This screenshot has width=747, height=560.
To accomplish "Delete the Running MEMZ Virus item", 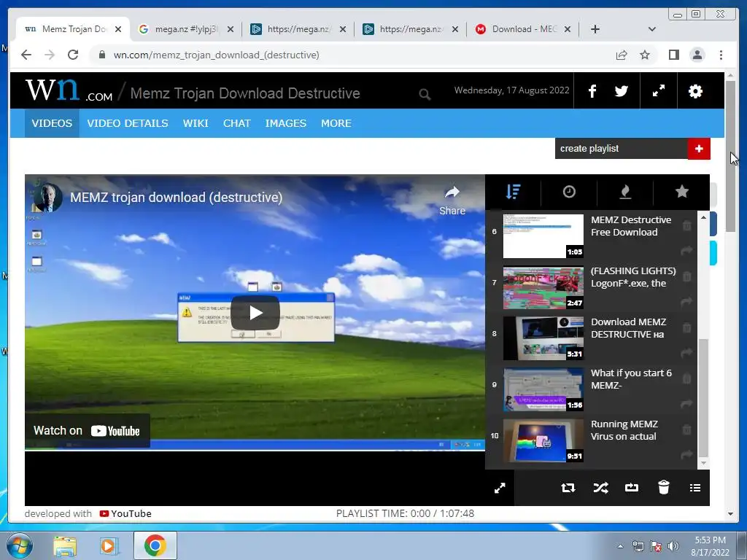I will click(x=686, y=429).
